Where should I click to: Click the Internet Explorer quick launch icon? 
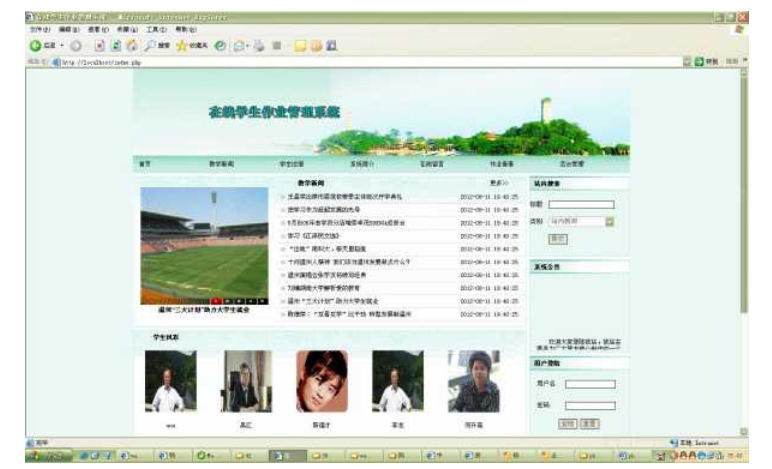click(84, 456)
